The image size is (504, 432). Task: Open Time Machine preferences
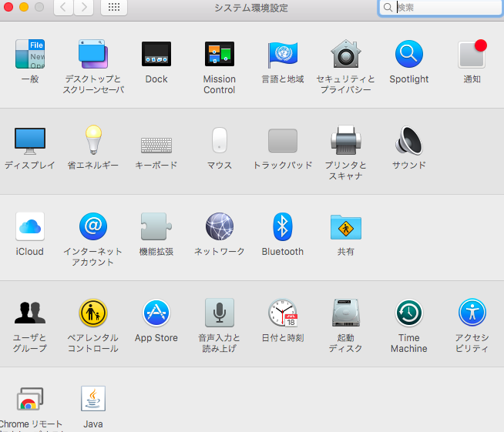(x=409, y=313)
